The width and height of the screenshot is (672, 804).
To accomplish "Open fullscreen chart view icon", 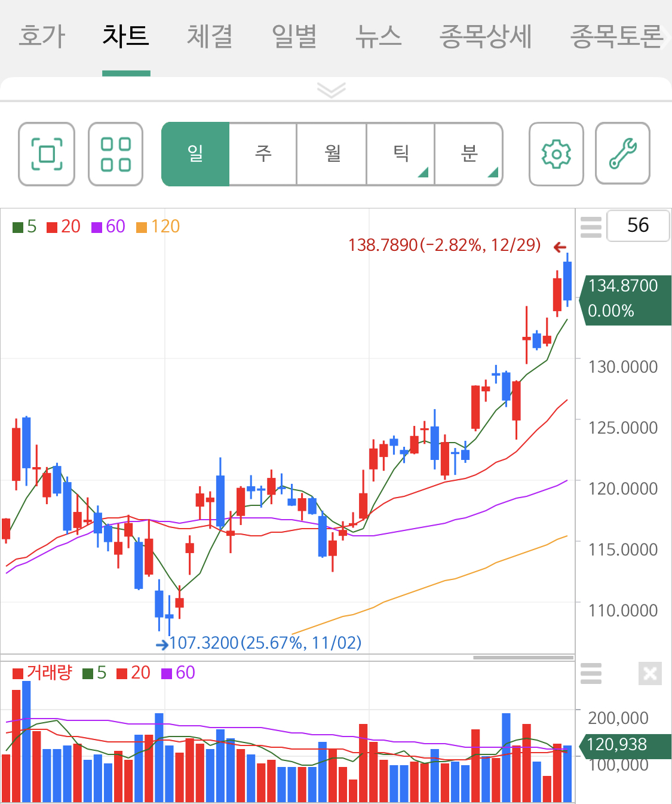I will tap(47, 154).
